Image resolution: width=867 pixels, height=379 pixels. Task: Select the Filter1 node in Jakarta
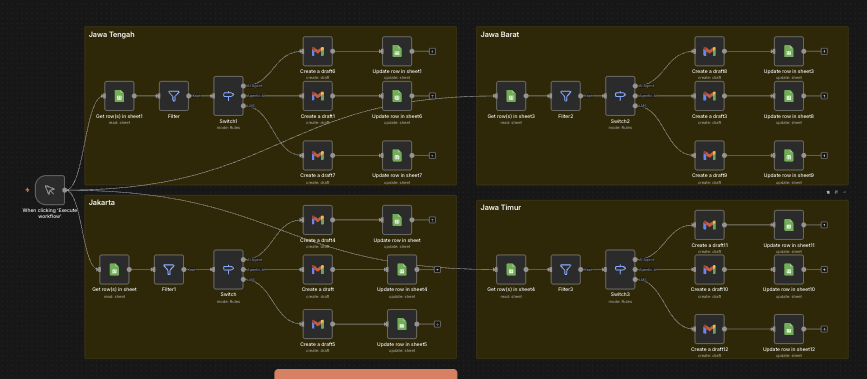pos(169,269)
